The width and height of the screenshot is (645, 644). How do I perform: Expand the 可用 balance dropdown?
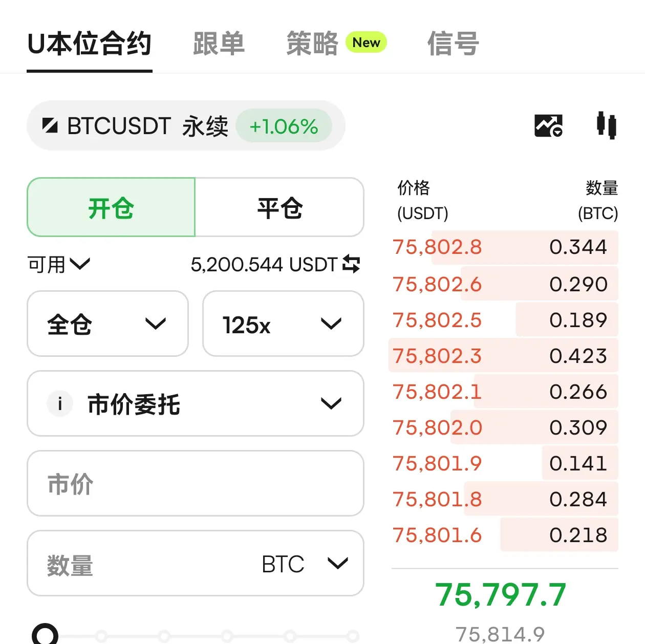(58, 265)
